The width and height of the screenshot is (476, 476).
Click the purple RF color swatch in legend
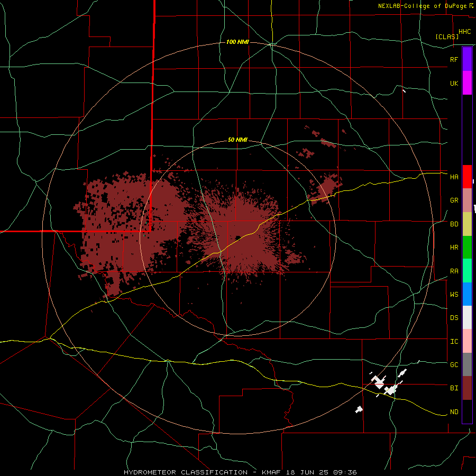pyautogui.click(x=467, y=59)
